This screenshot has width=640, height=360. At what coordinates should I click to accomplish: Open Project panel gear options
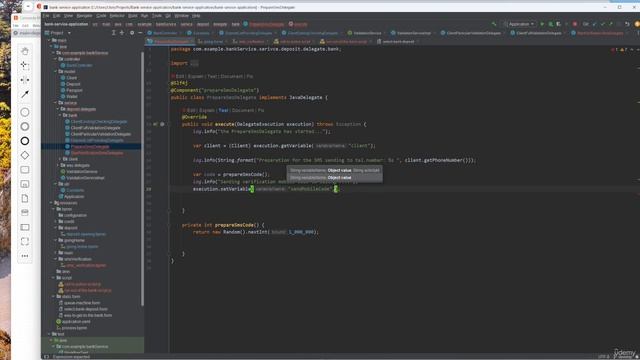(x=132, y=33)
